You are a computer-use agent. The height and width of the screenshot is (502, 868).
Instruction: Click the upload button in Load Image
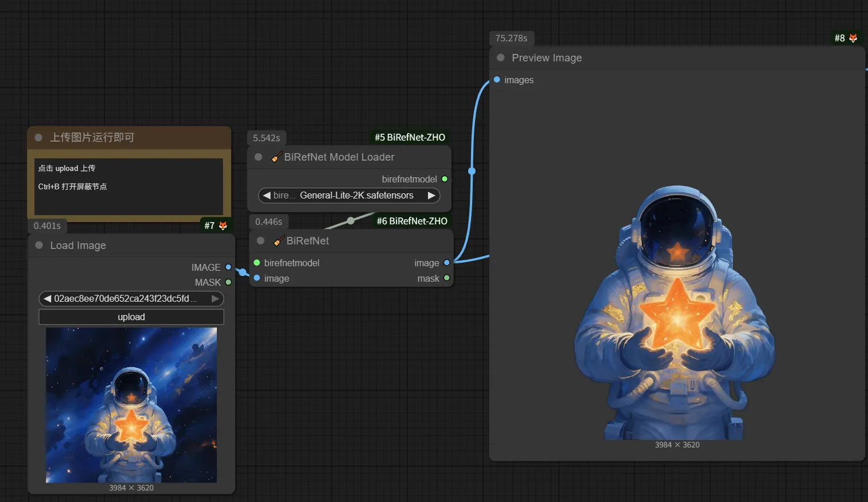click(x=131, y=317)
